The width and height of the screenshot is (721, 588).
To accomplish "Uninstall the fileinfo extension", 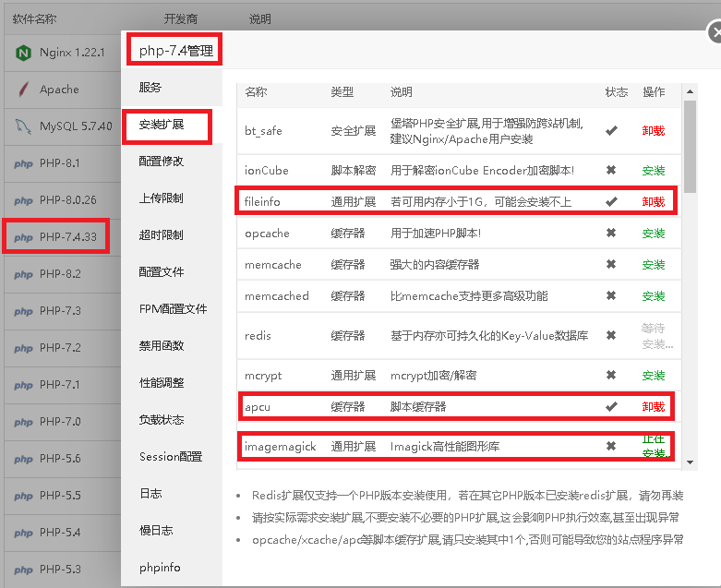I will [654, 202].
